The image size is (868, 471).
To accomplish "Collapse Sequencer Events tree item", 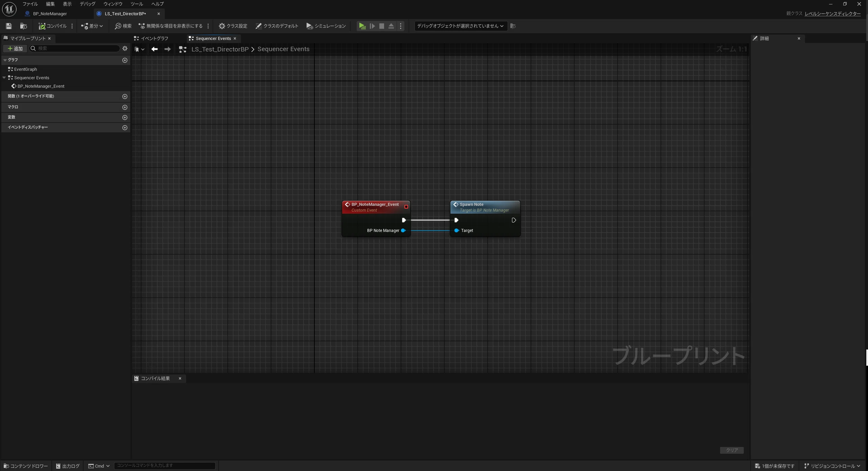I will click(x=4, y=78).
